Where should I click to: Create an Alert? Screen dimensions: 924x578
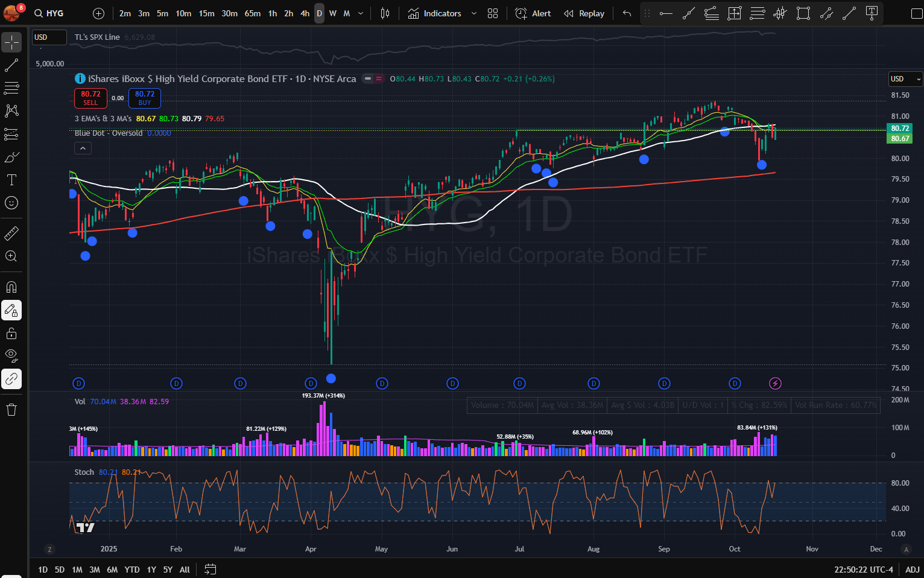(533, 13)
